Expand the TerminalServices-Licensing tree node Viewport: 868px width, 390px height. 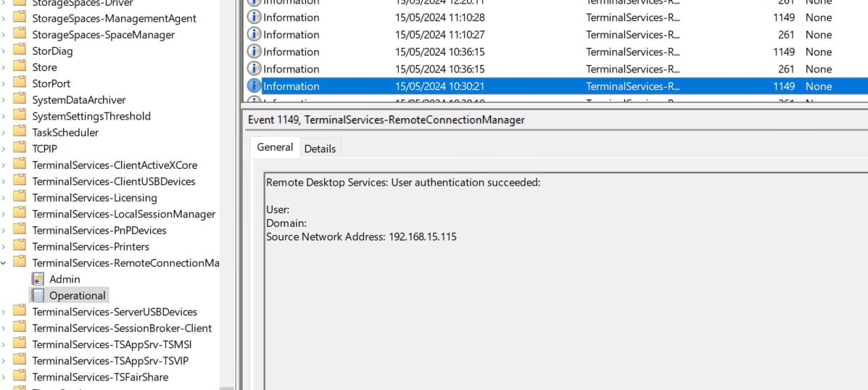tap(4, 198)
